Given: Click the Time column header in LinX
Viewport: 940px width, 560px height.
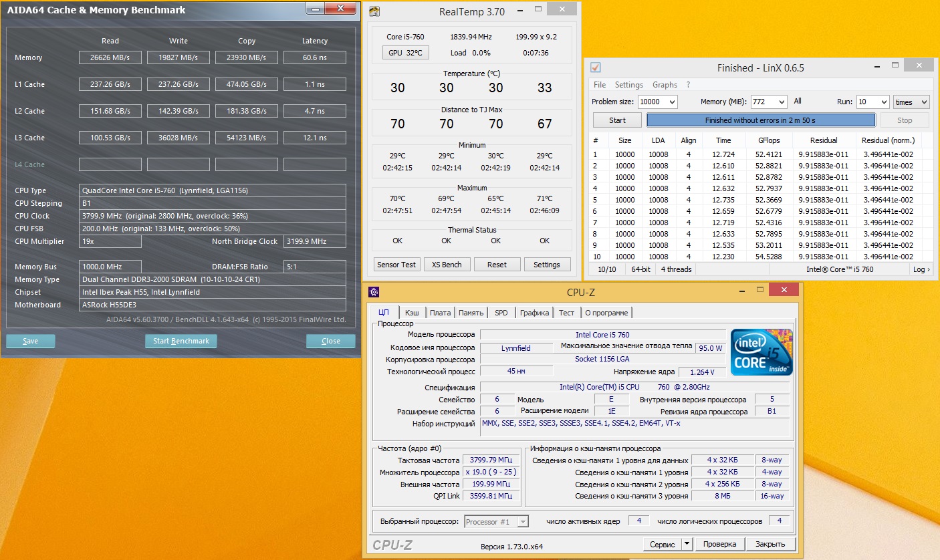Looking at the screenshot, I should [723, 141].
